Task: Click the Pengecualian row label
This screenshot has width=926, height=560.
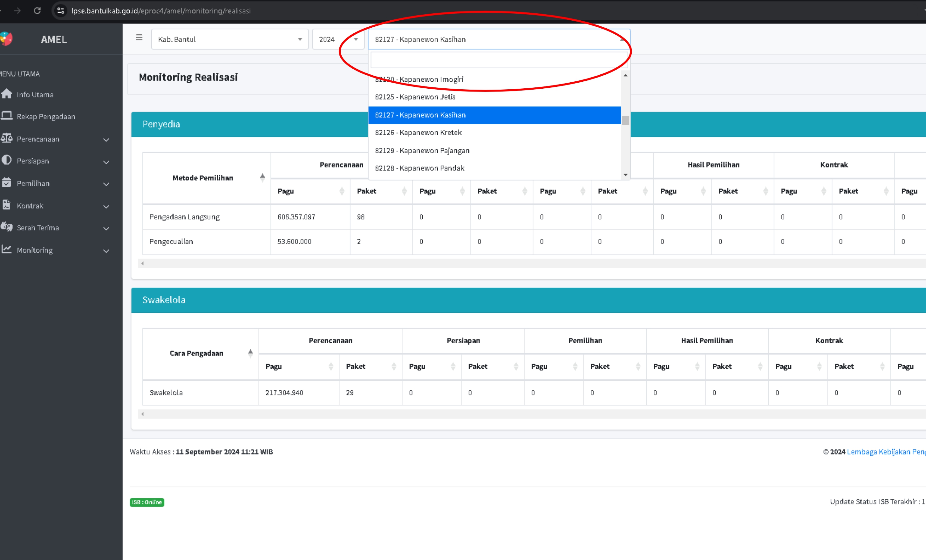Action: pos(171,242)
